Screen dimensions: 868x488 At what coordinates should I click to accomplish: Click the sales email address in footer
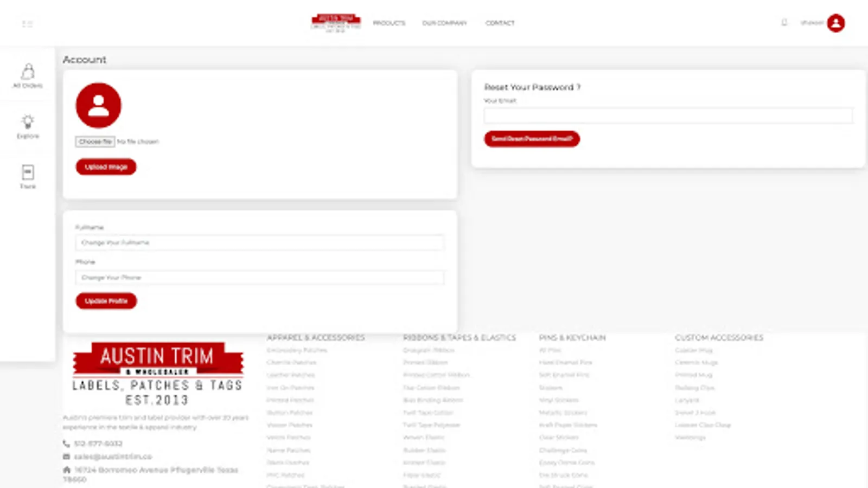tap(113, 457)
